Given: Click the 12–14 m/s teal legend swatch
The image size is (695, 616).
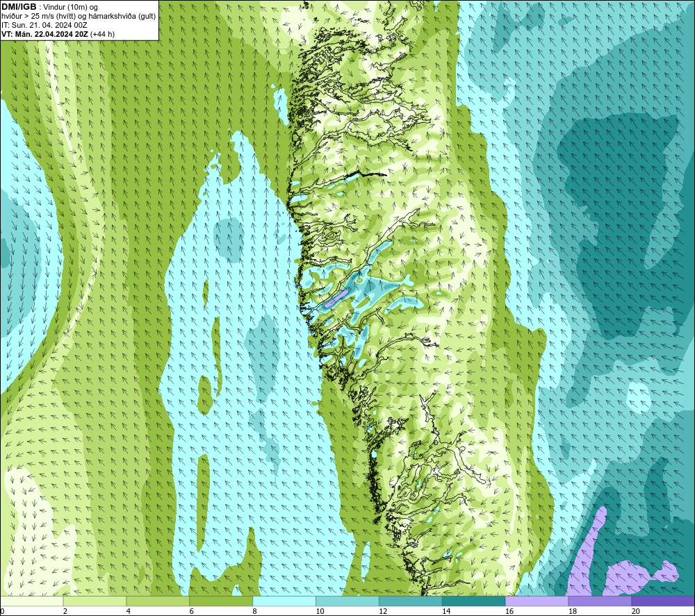Looking at the screenshot, I should pos(411,601).
